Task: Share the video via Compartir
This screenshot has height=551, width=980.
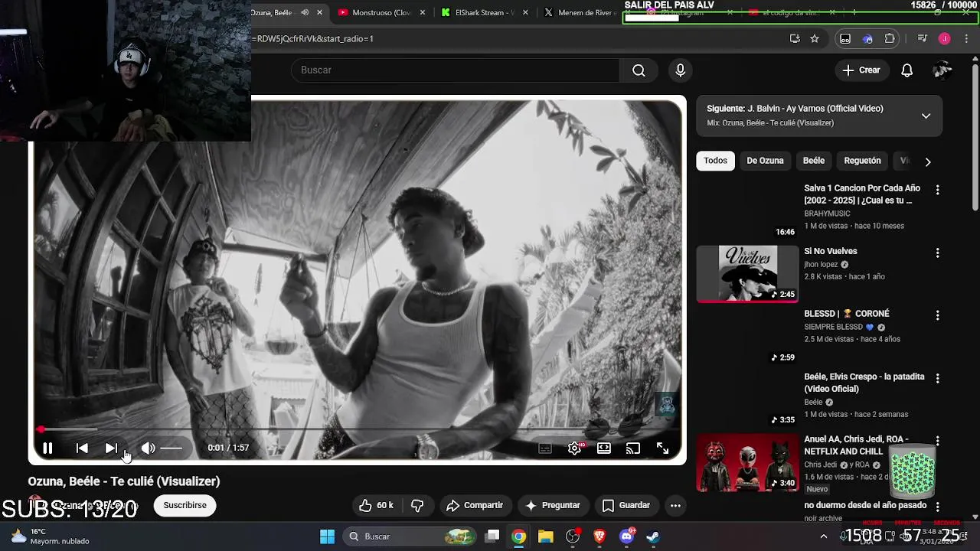Action: point(475,505)
